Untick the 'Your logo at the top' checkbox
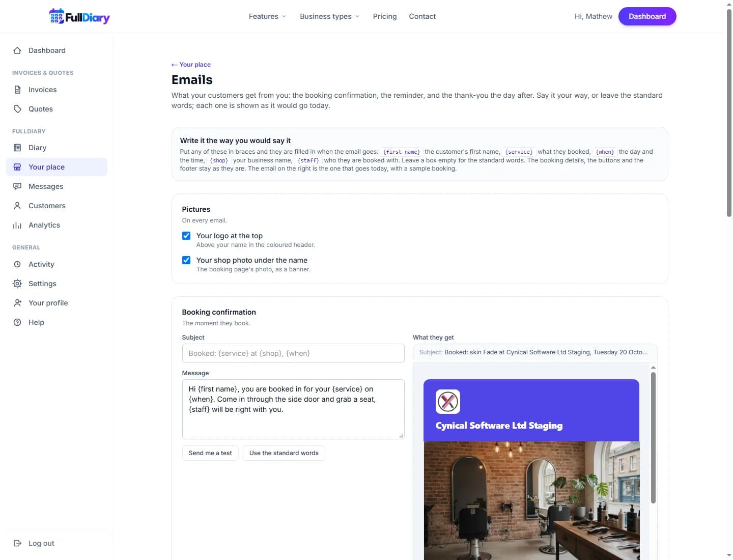The width and height of the screenshot is (733, 560). click(x=186, y=236)
